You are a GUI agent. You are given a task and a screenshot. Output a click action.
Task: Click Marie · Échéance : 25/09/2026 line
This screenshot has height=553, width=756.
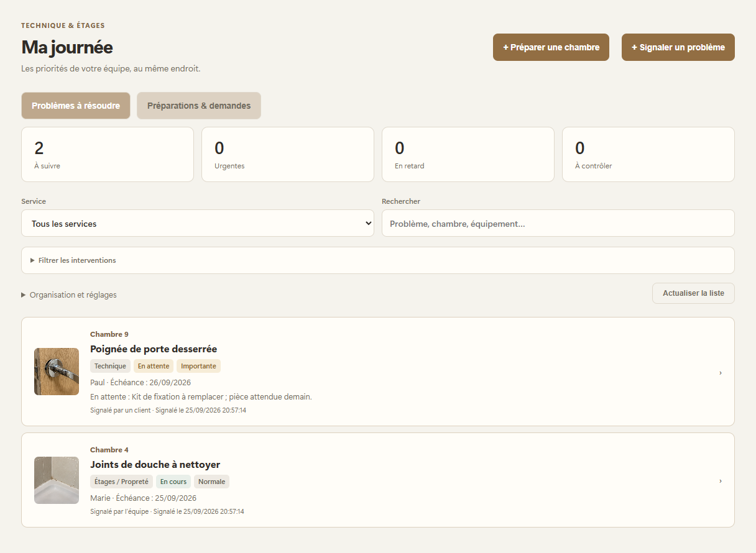point(143,498)
